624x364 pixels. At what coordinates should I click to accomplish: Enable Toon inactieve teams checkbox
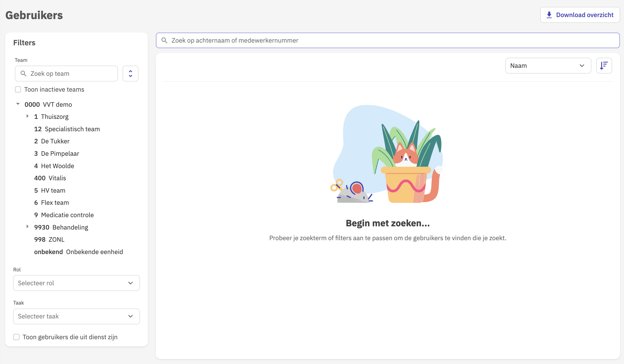click(x=18, y=89)
